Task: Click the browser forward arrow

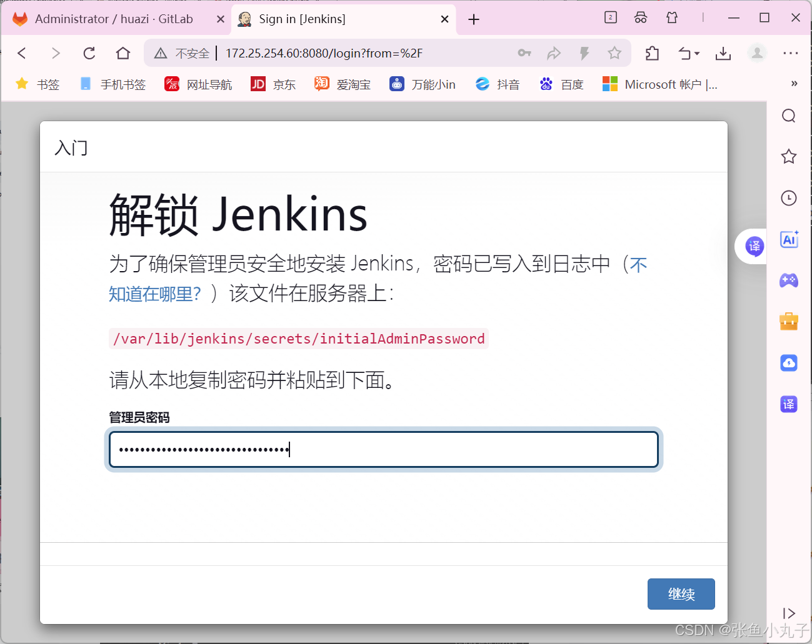Action: [x=56, y=53]
